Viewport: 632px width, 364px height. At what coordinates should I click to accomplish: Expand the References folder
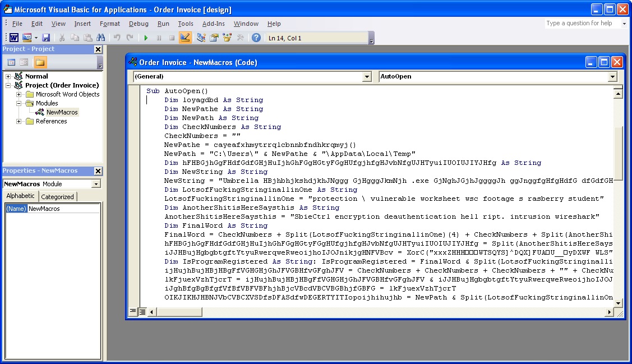(x=19, y=121)
